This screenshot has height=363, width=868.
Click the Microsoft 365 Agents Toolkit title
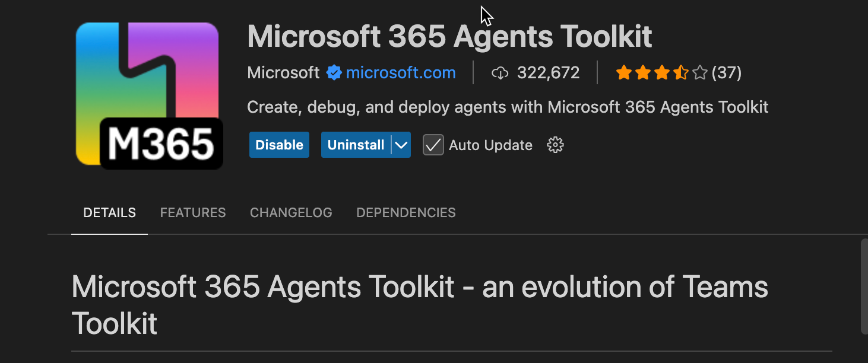click(x=449, y=37)
